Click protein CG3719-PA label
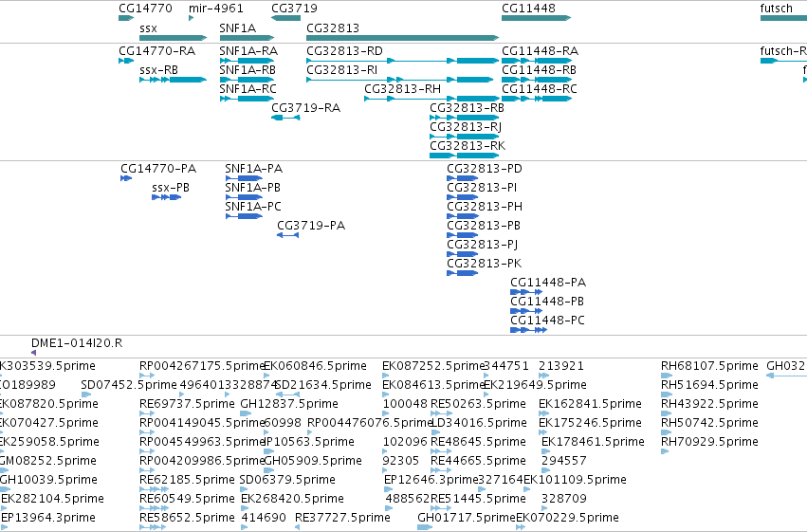This screenshot has width=807, height=532. (311, 226)
